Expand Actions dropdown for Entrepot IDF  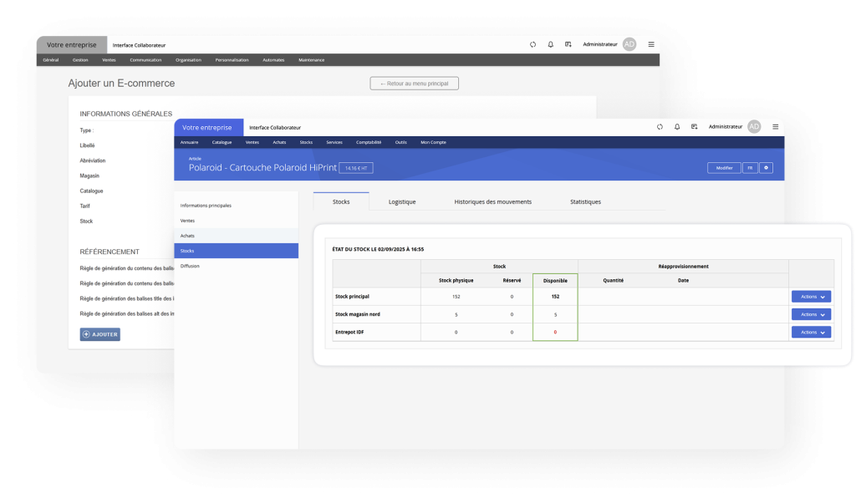coord(811,332)
